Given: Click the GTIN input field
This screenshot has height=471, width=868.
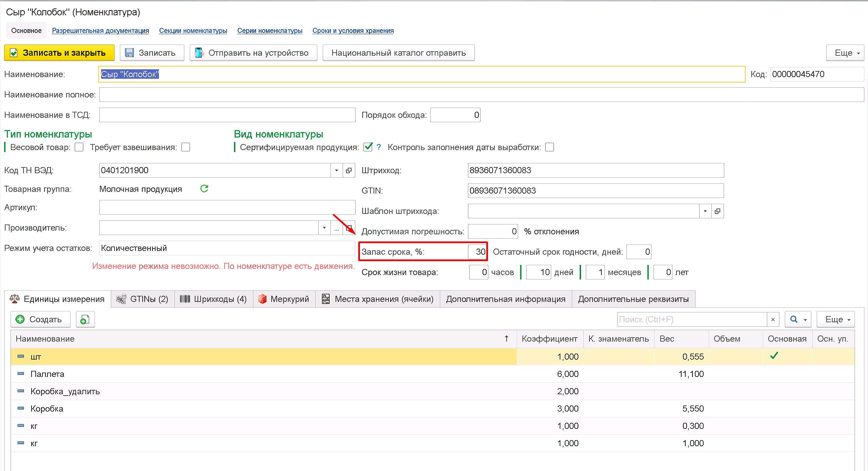Looking at the screenshot, I should point(596,191).
